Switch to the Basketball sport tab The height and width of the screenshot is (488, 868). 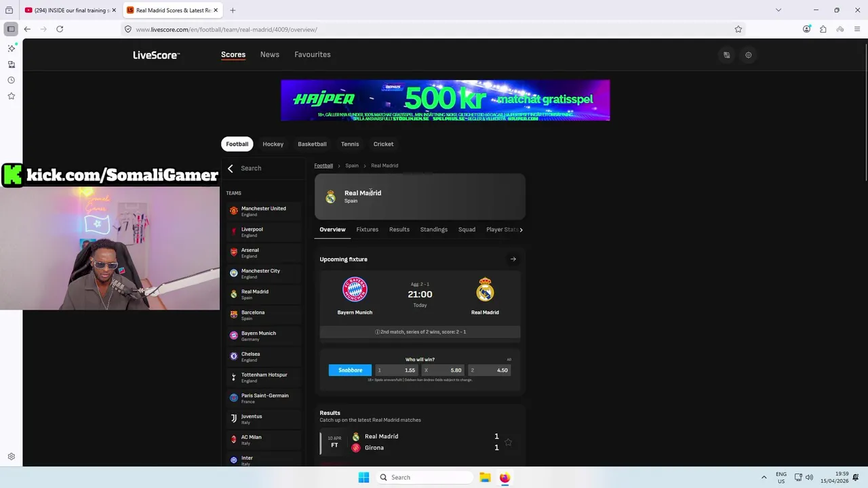click(312, 144)
